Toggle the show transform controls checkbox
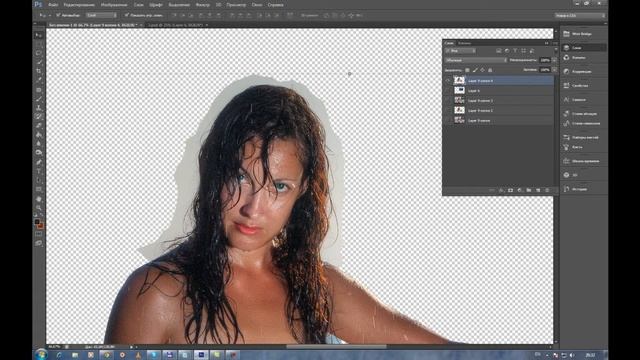 [x=127, y=15]
